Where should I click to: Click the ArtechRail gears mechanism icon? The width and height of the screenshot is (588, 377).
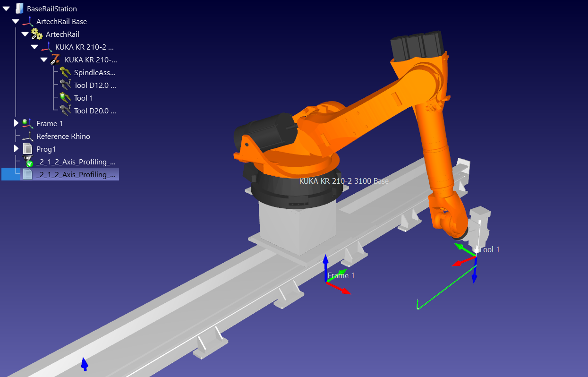pos(37,34)
